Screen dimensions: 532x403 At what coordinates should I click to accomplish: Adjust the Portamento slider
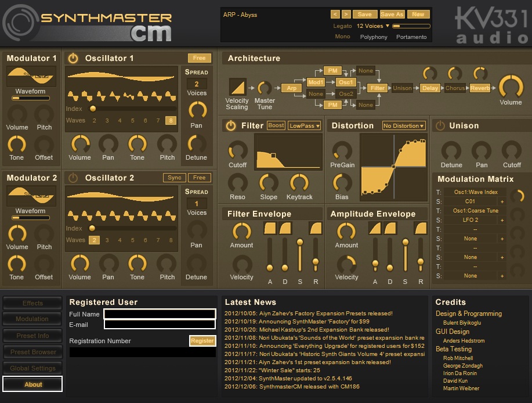tap(411, 26)
